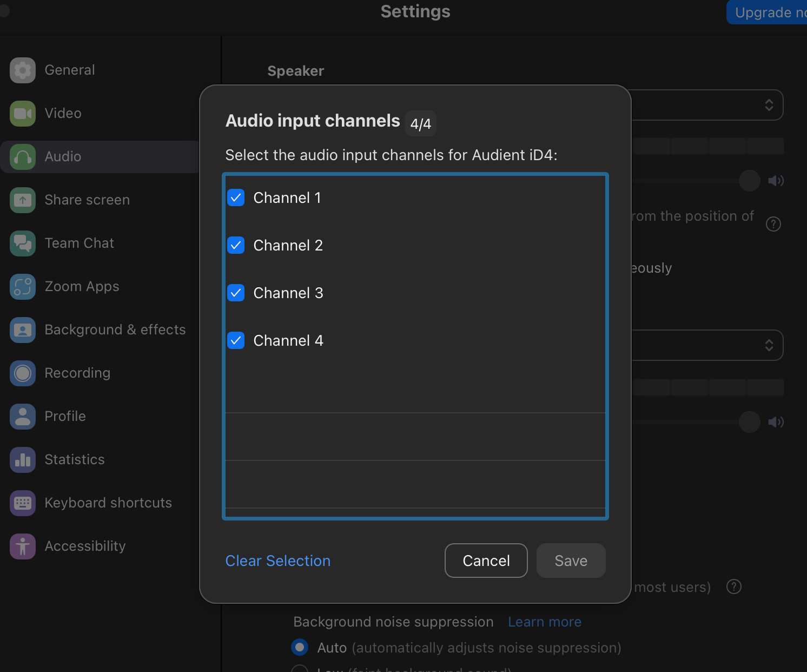Viewport: 807px width, 672px height.
Task: Open the Video camera settings icon
Action: (x=23, y=114)
